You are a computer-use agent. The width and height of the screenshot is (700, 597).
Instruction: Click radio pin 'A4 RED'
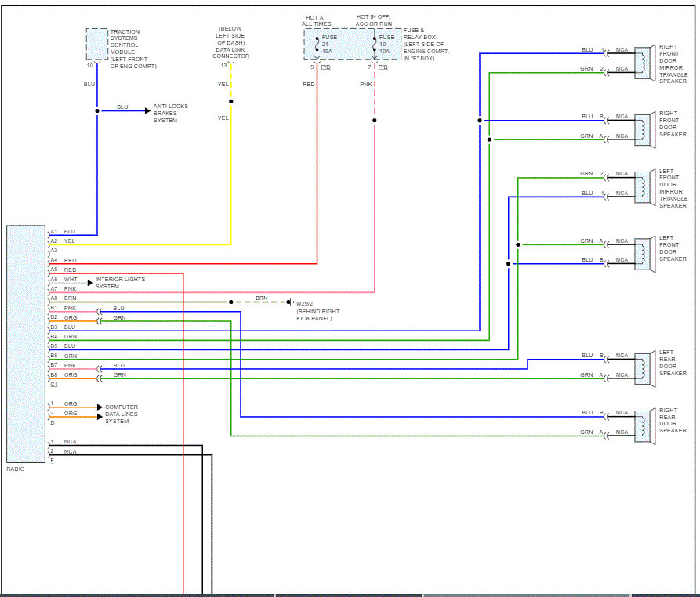point(63,260)
